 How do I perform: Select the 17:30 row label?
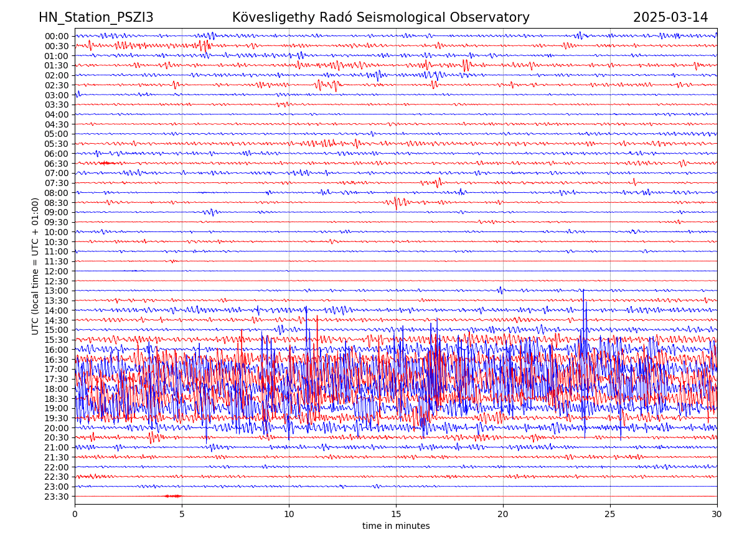[56, 379]
